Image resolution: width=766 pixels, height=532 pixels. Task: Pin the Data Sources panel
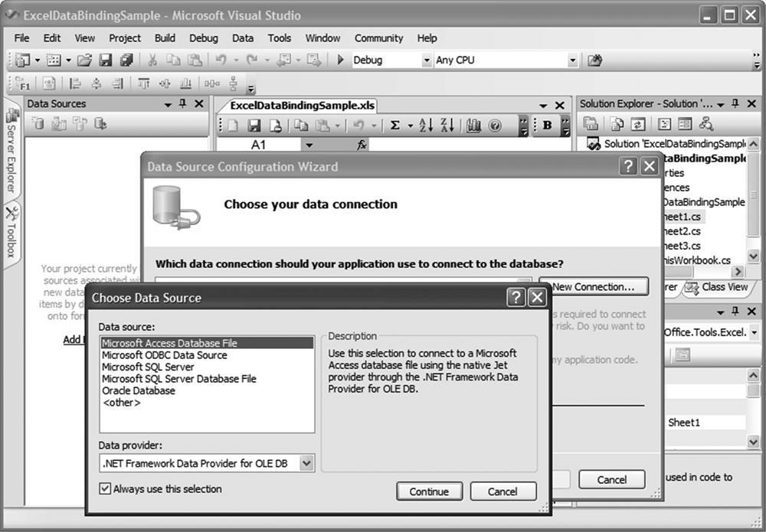tap(183, 103)
